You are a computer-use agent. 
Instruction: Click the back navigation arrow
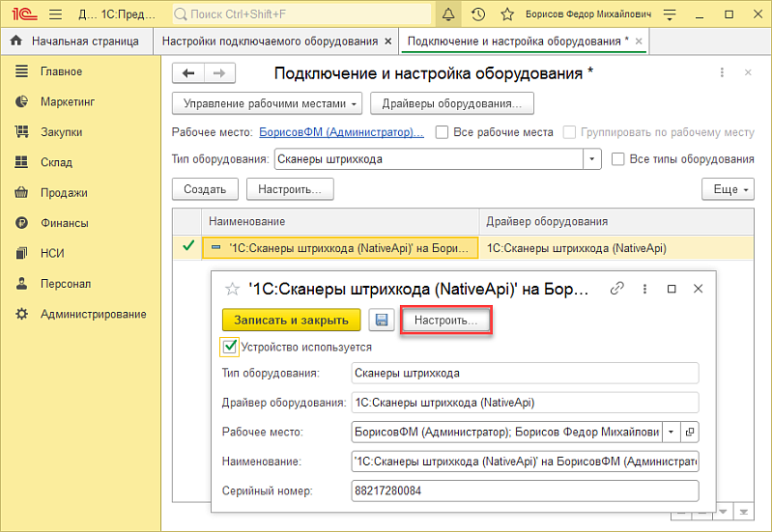(188, 73)
